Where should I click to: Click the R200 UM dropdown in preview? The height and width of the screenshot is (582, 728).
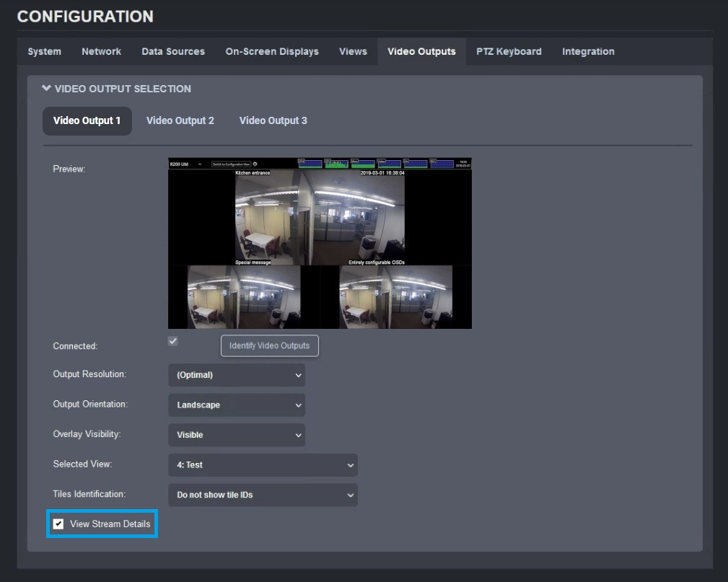[x=185, y=164]
